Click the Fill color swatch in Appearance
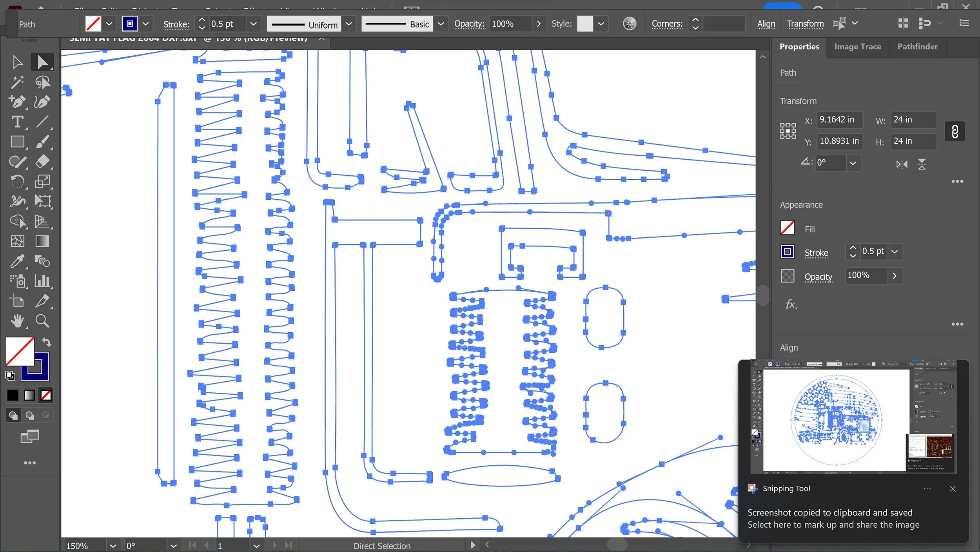Viewport: 980px width, 552px height. point(787,228)
